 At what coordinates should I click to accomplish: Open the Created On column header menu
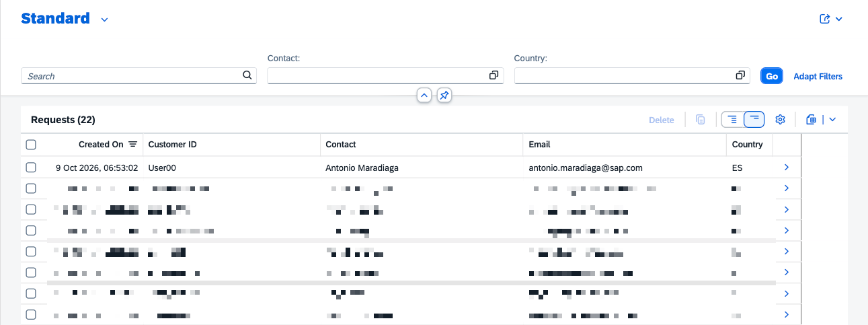pos(102,144)
